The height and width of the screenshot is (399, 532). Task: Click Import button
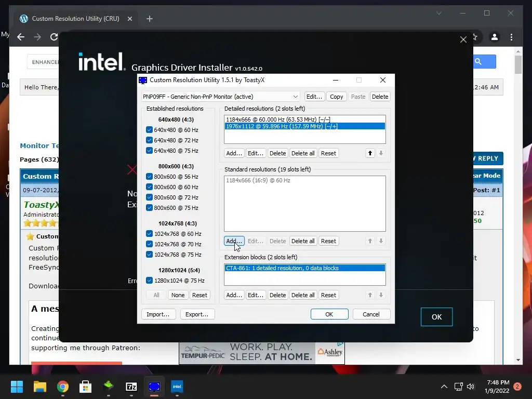[x=158, y=314]
